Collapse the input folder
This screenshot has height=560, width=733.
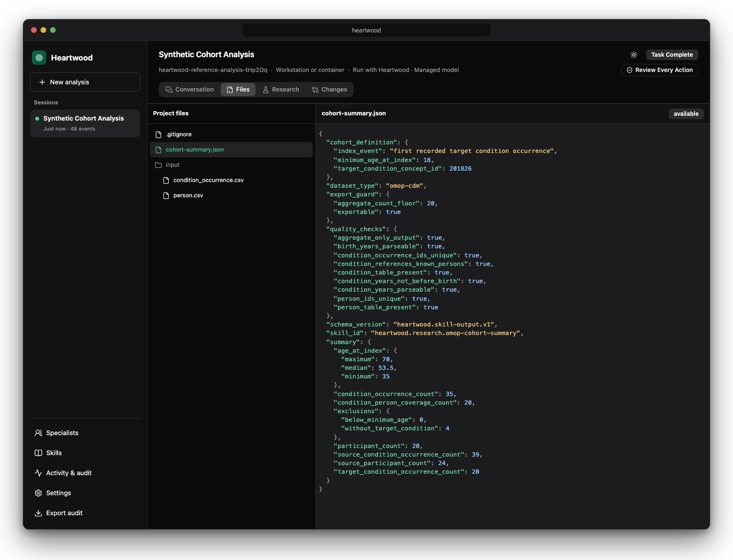pyautogui.click(x=231, y=165)
